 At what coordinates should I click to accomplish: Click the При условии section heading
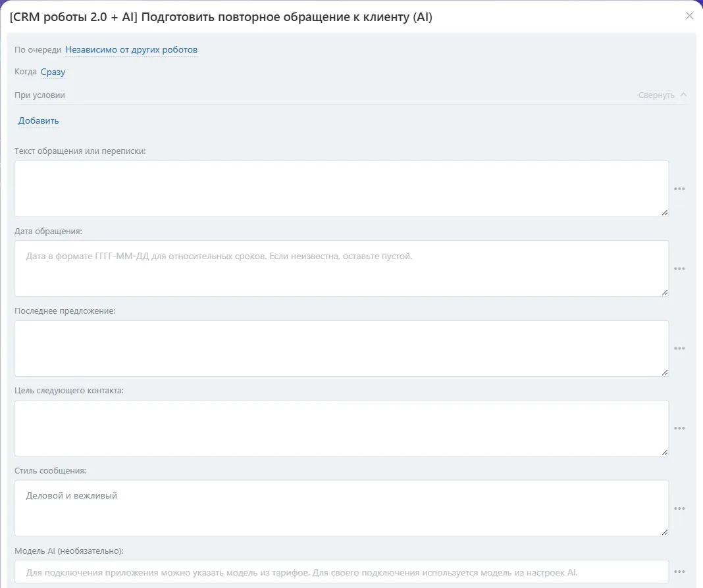click(40, 95)
